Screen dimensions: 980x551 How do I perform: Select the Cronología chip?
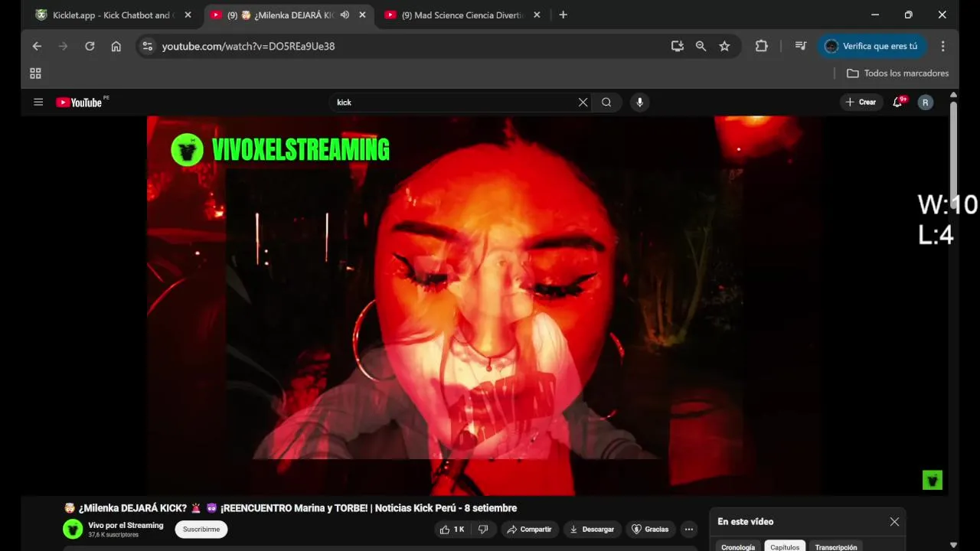pos(738,546)
